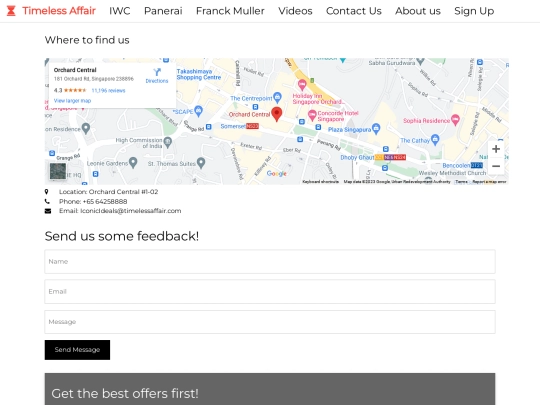Click the red Orchard Central map pin

coord(277,114)
